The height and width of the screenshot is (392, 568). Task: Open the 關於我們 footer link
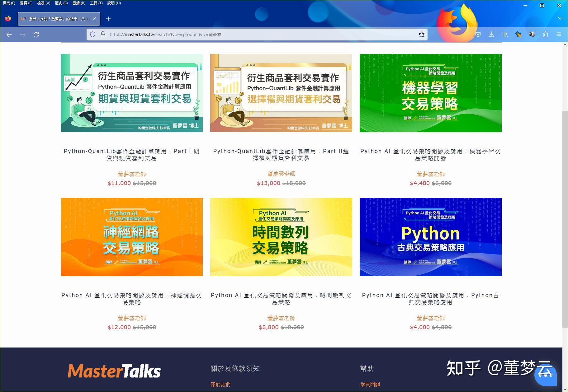tap(220, 385)
